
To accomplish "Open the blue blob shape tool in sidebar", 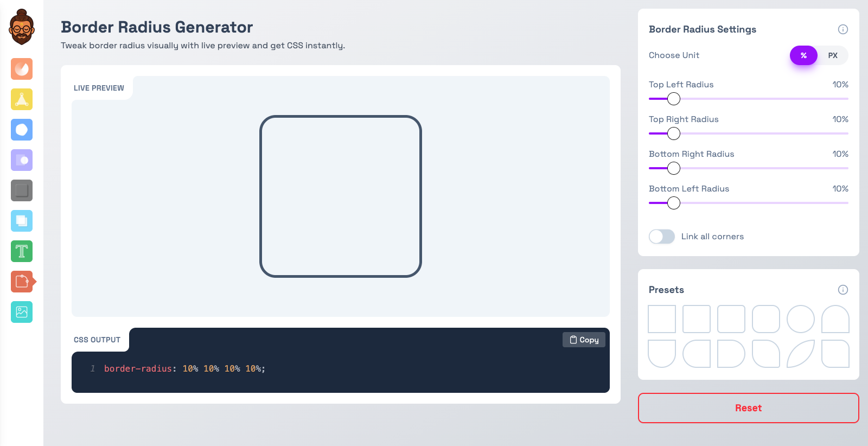I will [x=22, y=130].
